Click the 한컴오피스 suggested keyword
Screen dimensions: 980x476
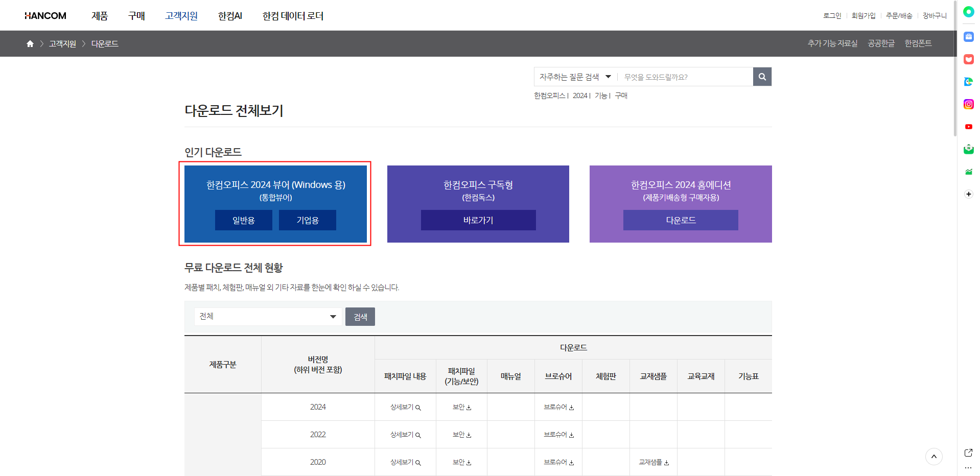[550, 96]
